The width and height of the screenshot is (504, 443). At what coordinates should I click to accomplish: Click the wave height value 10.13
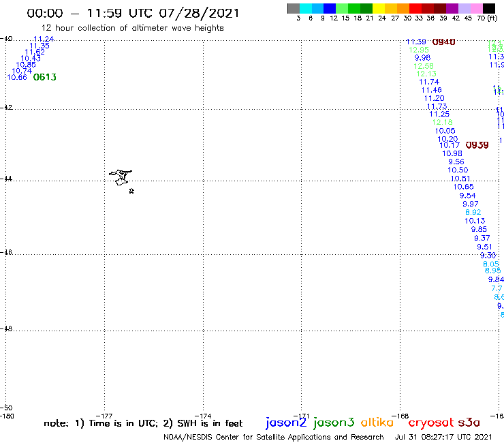[475, 221]
